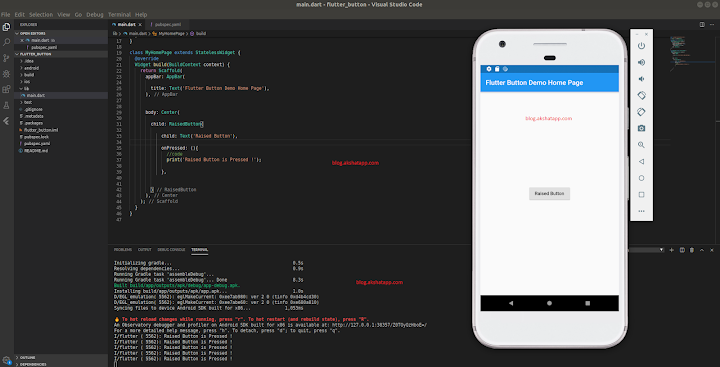
Task: Open the Manage gear at bottom of activity bar
Action: pyautogui.click(x=6, y=360)
